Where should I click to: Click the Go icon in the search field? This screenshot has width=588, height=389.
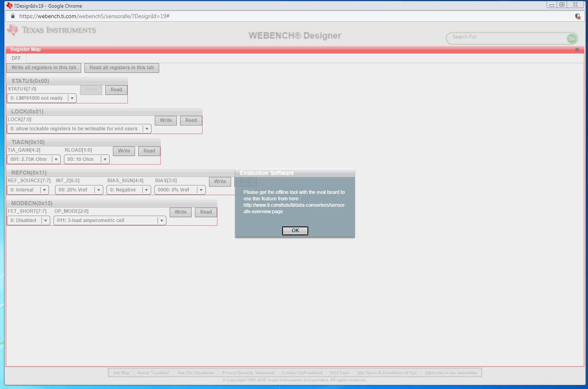point(572,38)
